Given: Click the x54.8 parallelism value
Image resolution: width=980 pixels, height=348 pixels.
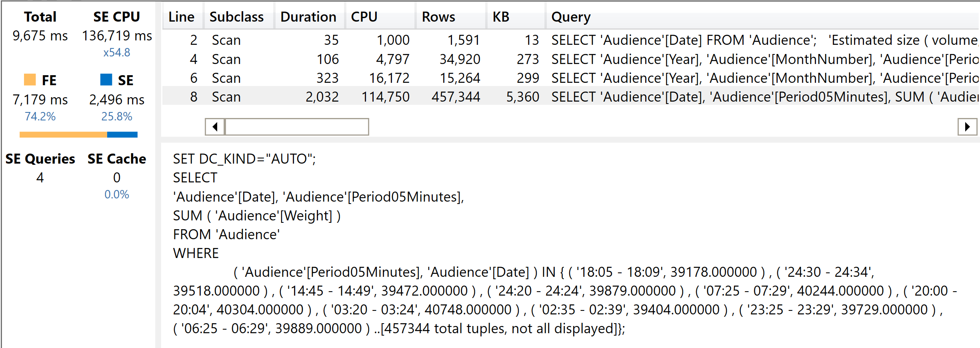Looking at the screenshot, I should [117, 52].
